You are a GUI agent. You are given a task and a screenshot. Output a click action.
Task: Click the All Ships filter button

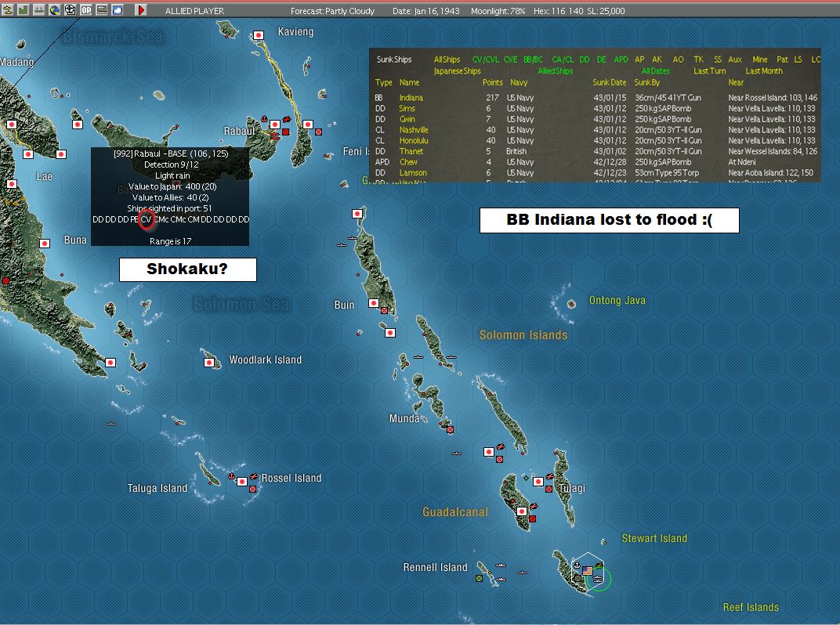click(447, 60)
